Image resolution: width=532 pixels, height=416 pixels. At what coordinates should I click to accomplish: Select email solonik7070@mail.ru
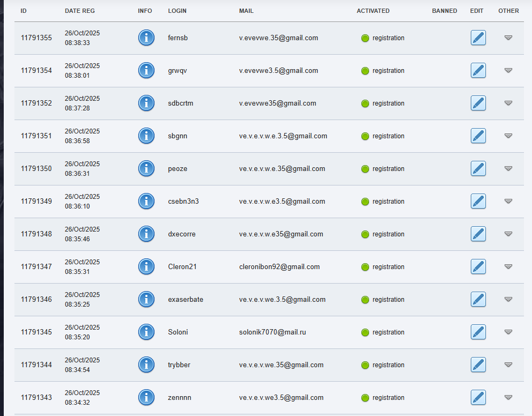point(272,332)
